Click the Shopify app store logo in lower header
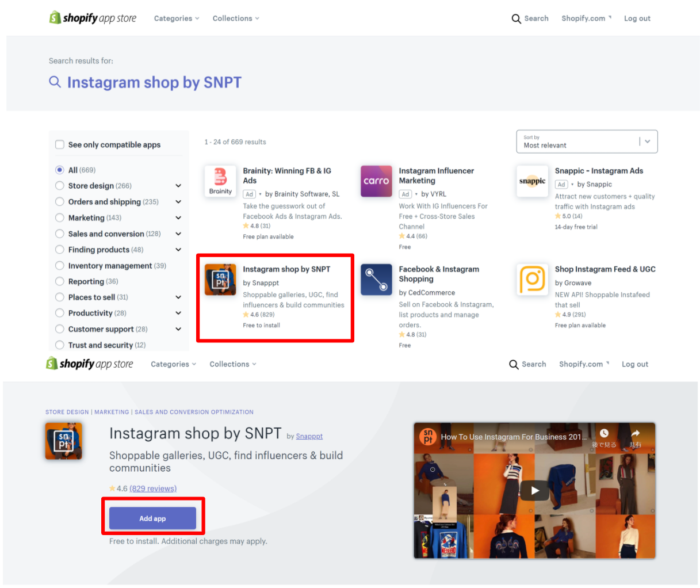Image resolution: width=700 pixels, height=588 pixels. point(90,364)
